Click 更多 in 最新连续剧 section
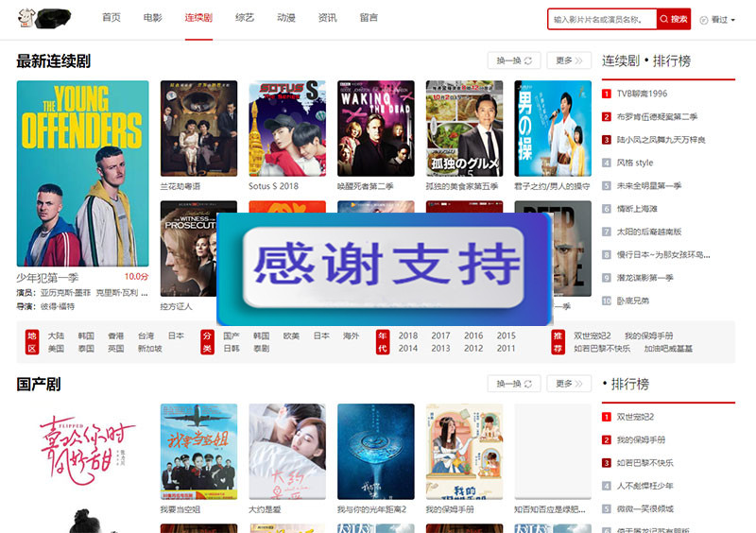 [569, 60]
